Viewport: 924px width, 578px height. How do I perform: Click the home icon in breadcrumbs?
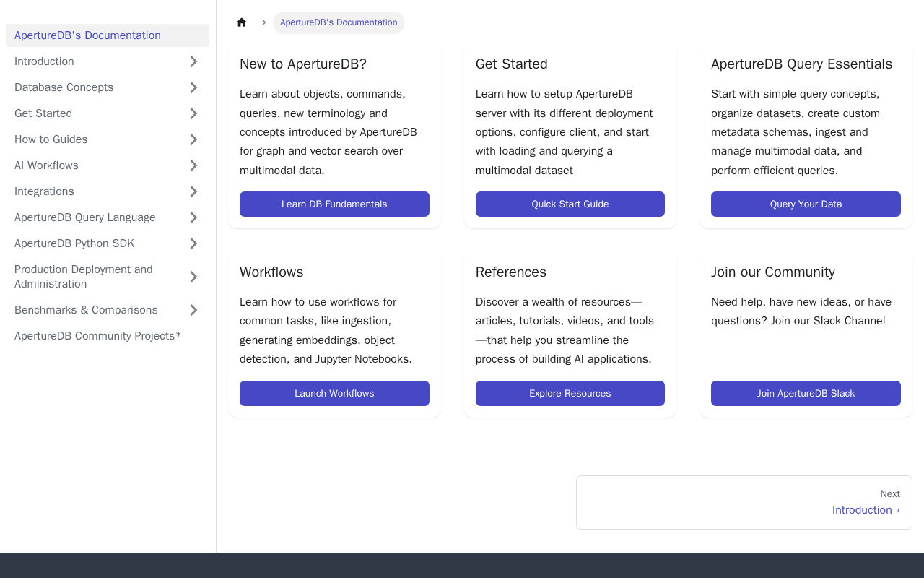pyautogui.click(x=242, y=22)
